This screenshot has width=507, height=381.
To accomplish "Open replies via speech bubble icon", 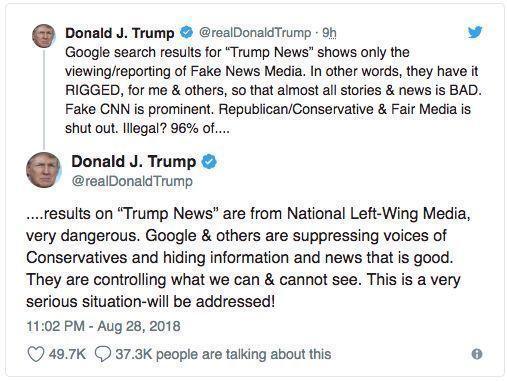I will click(103, 354).
